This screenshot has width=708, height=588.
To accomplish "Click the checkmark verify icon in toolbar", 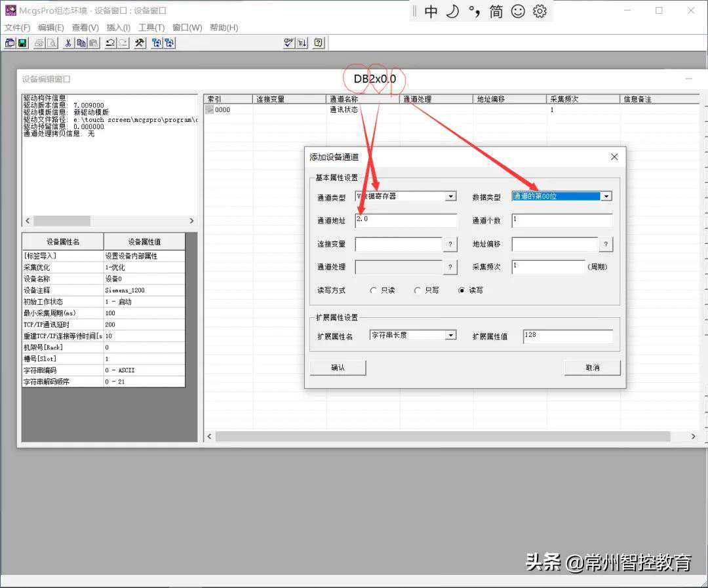I will (289, 43).
